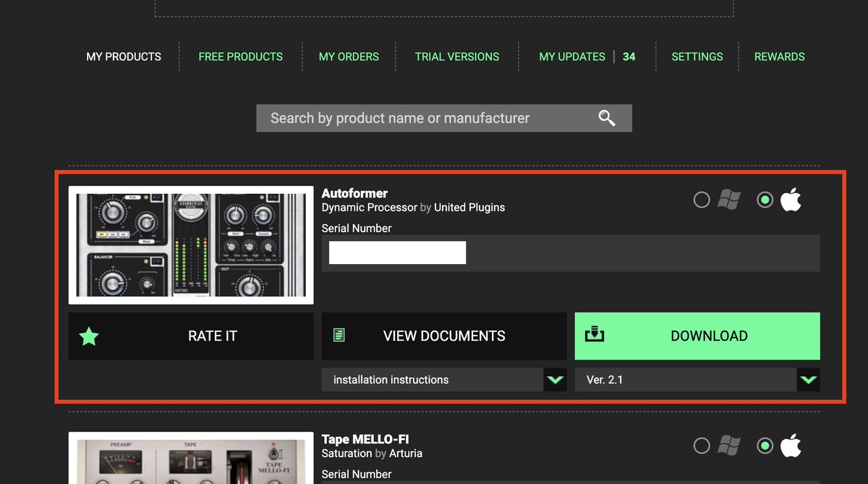Open the Tape MELLO-FI product thumbnail
This screenshot has width=868, height=484.
pyautogui.click(x=191, y=458)
